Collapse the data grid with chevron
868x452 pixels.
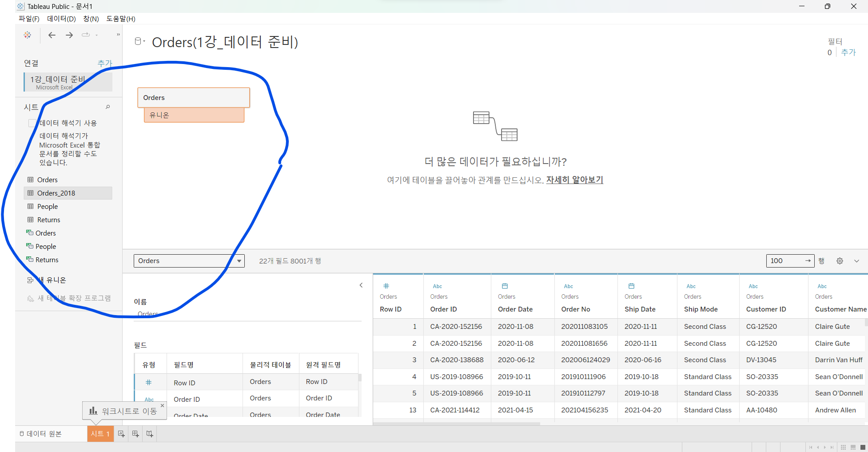[856, 261]
